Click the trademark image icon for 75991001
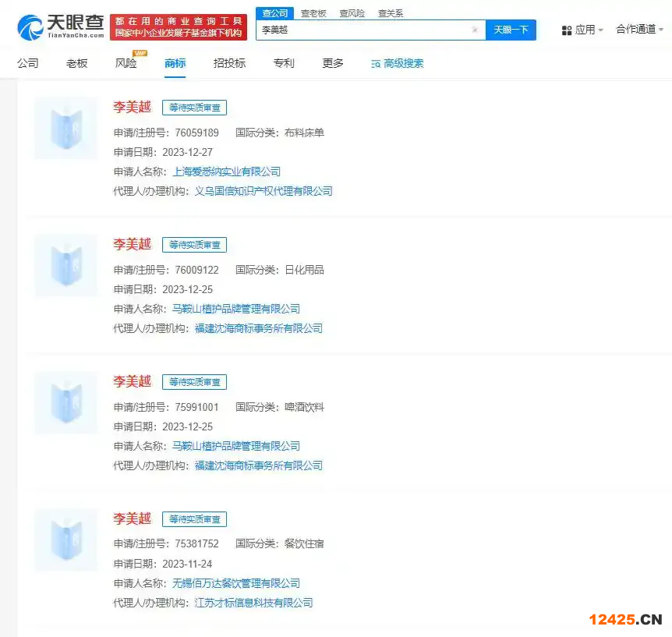The height and width of the screenshot is (637, 672). (66, 403)
